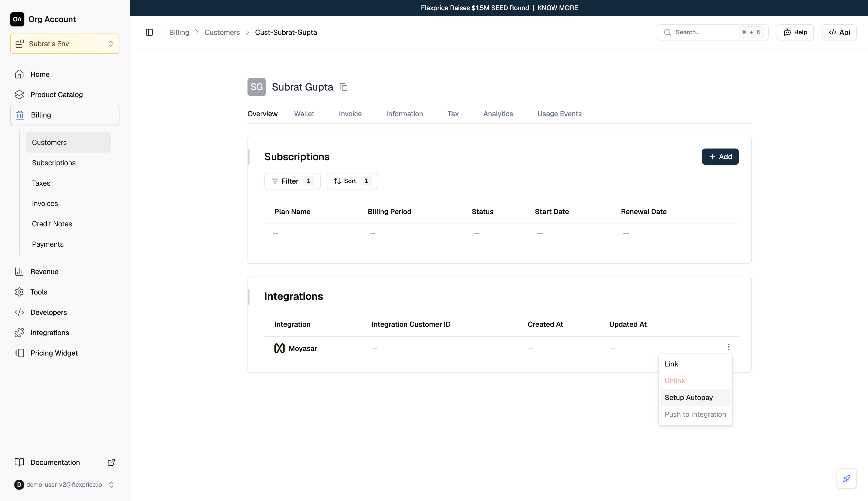This screenshot has height=501, width=868.
Task: Switch to the Overview tab
Action: point(262,114)
